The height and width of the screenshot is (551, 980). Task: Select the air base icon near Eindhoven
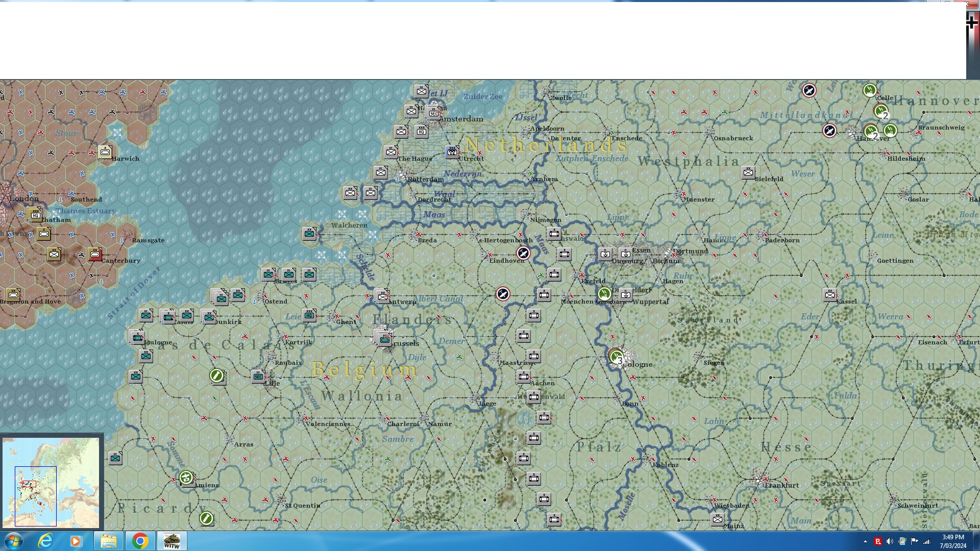(523, 253)
